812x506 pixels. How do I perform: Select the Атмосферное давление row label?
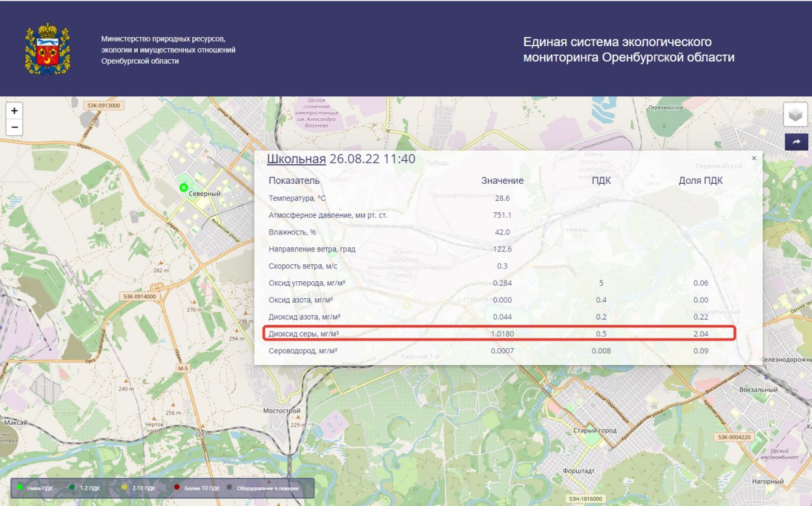click(328, 215)
